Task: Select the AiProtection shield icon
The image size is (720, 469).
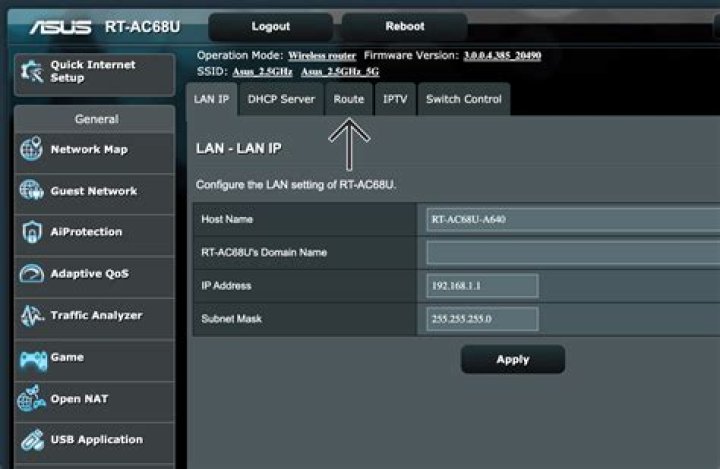Action: click(x=32, y=232)
